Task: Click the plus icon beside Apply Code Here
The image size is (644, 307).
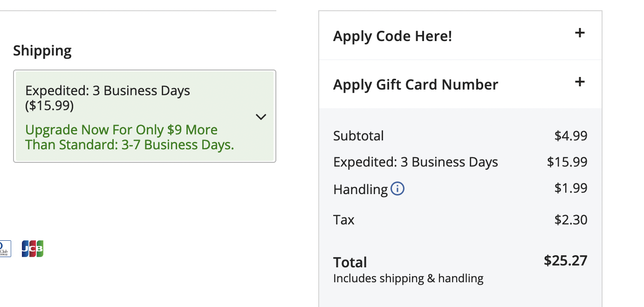Action: coord(580,33)
